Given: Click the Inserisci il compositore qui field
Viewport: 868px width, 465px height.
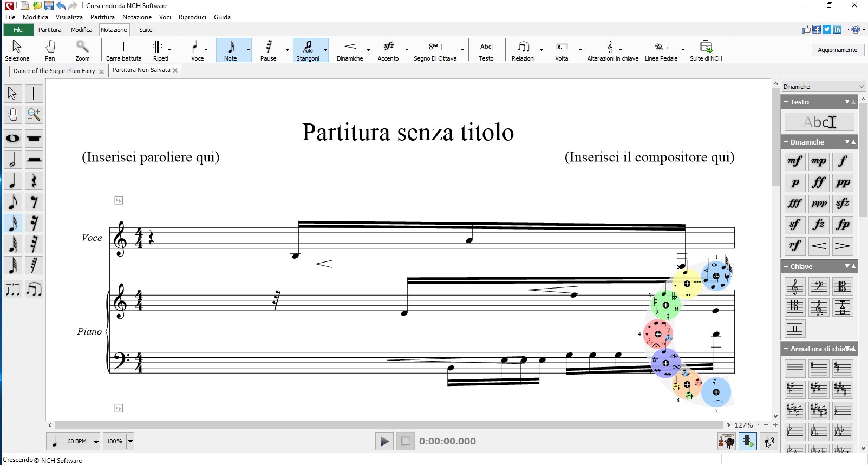Looking at the screenshot, I should (649, 157).
